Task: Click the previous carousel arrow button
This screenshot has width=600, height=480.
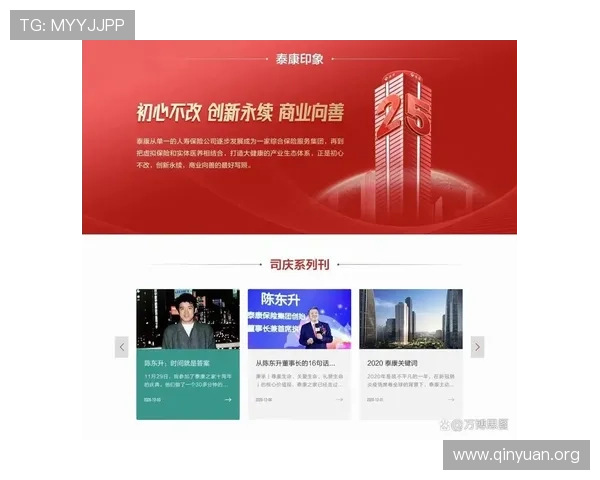Action: [x=122, y=347]
